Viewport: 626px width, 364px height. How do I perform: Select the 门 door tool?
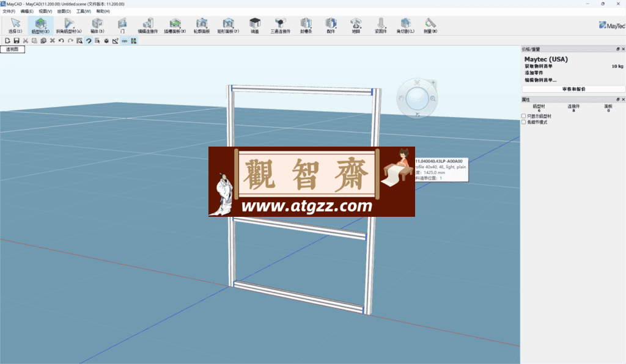tap(122, 26)
